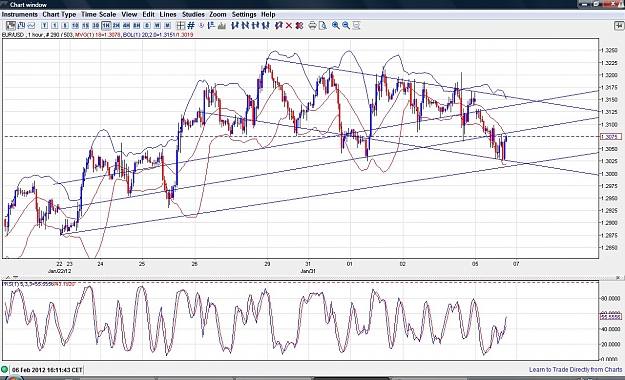The height and width of the screenshot is (380, 625).
Task: Click the reset zoom icon
Action: coord(356,26)
